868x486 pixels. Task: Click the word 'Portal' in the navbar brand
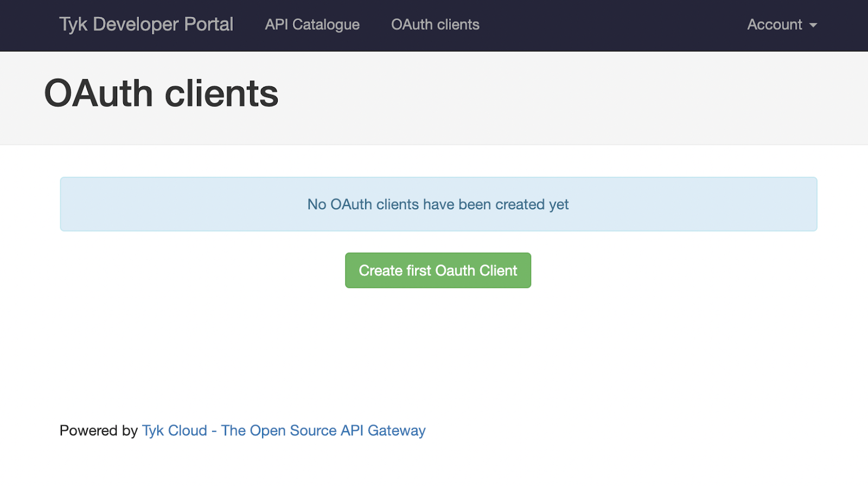pos(208,24)
